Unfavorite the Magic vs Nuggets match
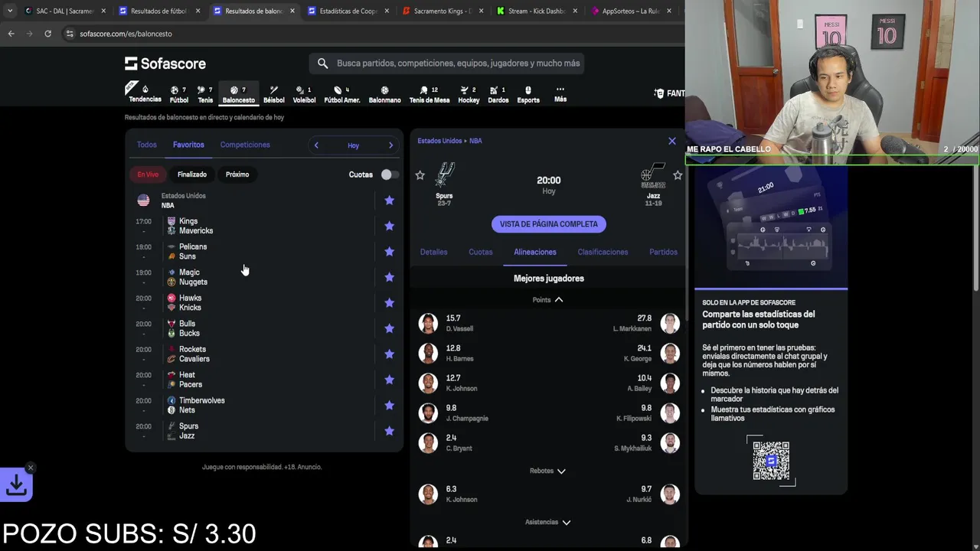The image size is (980, 551). click(x=389, y=277)
